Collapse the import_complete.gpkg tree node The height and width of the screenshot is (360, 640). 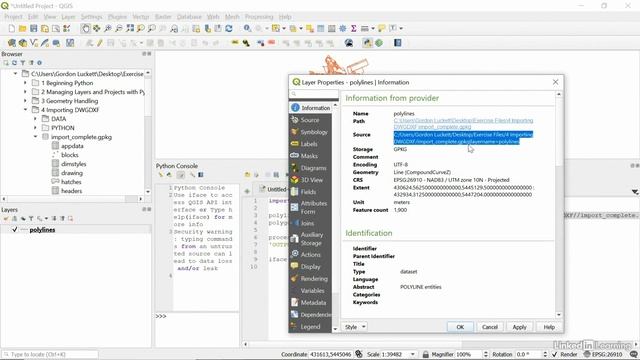click(x=35, y=137)
